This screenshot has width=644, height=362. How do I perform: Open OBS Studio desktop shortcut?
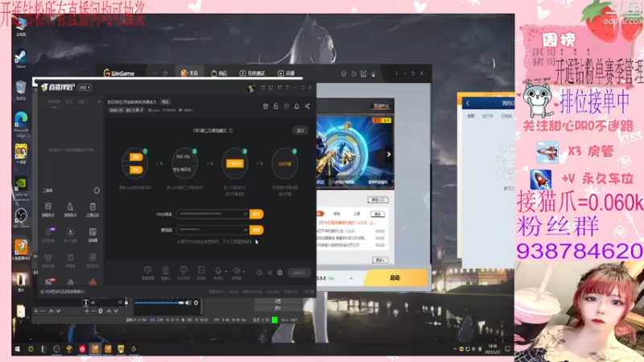(21, 218)
